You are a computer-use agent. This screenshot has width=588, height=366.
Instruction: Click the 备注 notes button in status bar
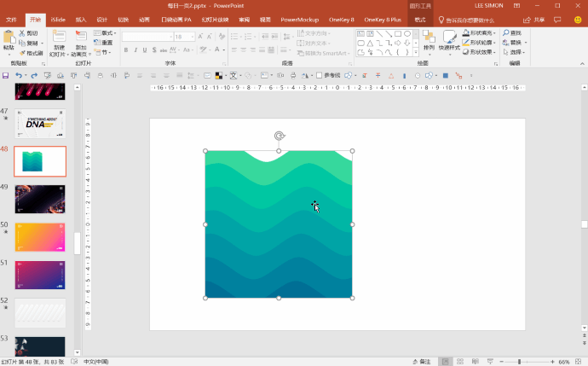click(420, 362)
